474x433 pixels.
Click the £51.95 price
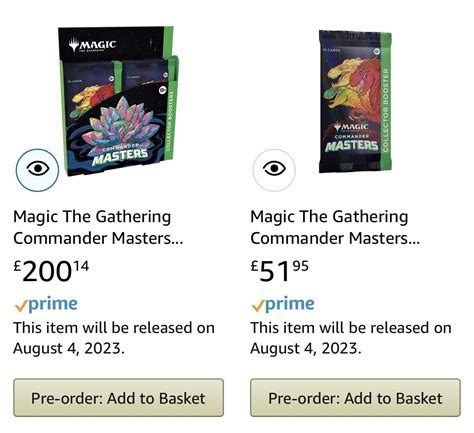pos(279,271)
